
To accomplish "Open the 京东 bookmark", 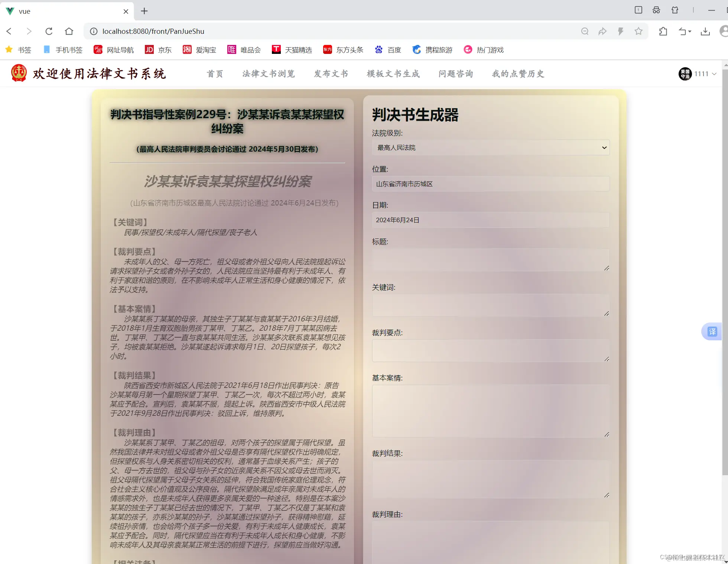I will click(x=158, y=50).
